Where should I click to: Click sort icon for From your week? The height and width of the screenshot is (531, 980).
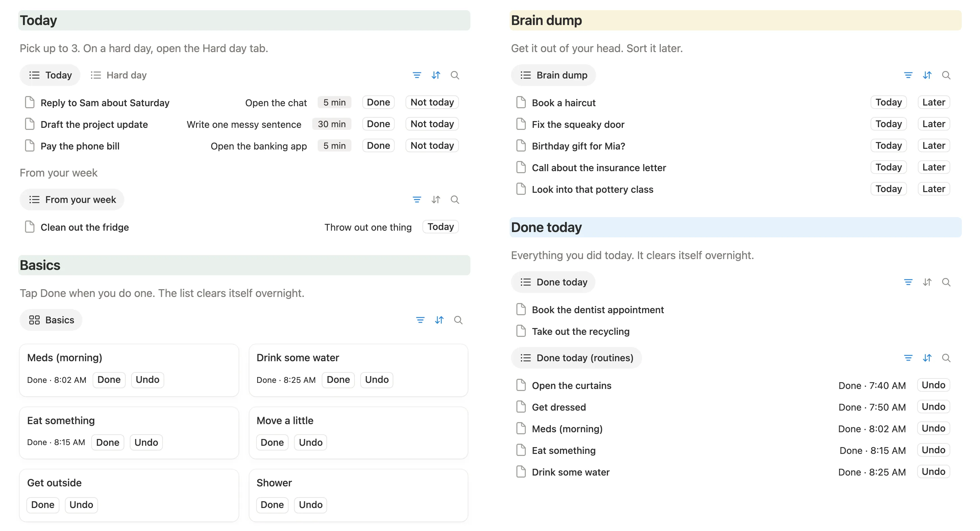[436, 200]
